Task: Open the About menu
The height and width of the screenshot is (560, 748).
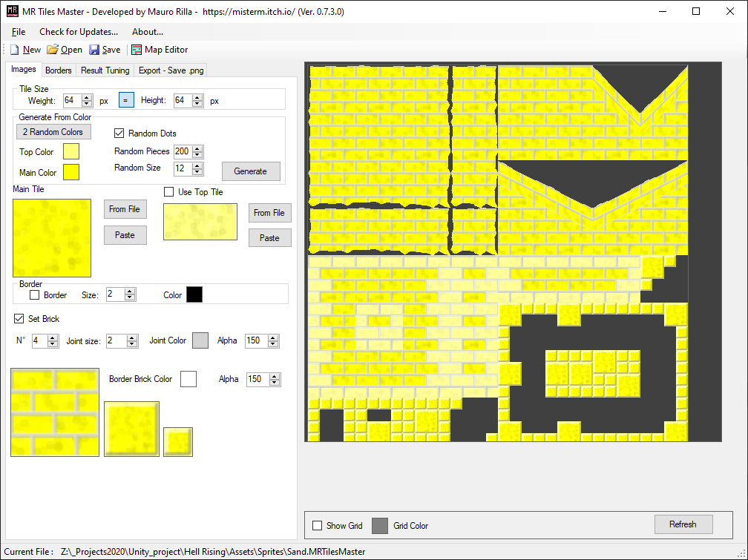Action: tap(148, 32)
